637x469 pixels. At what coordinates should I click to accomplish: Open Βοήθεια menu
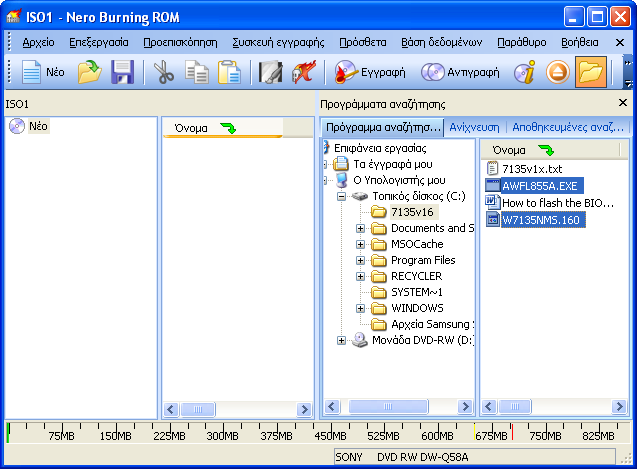click(580, 42)
